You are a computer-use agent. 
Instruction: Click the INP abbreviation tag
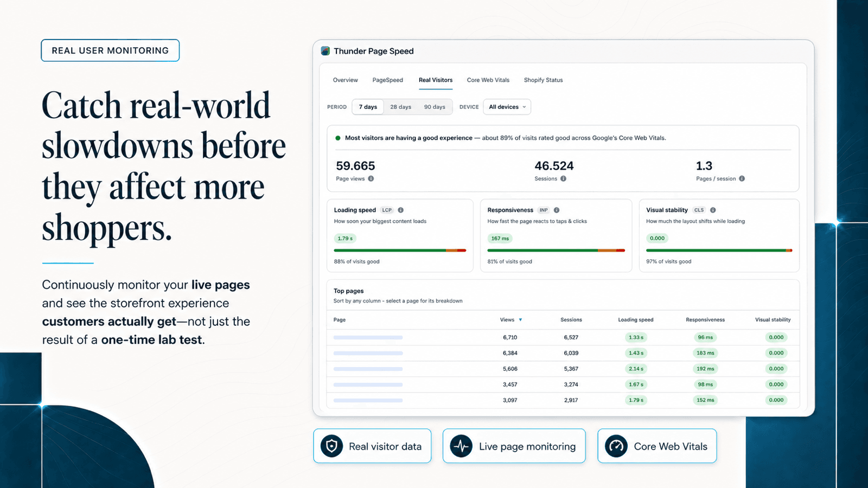tap(544, 210)
